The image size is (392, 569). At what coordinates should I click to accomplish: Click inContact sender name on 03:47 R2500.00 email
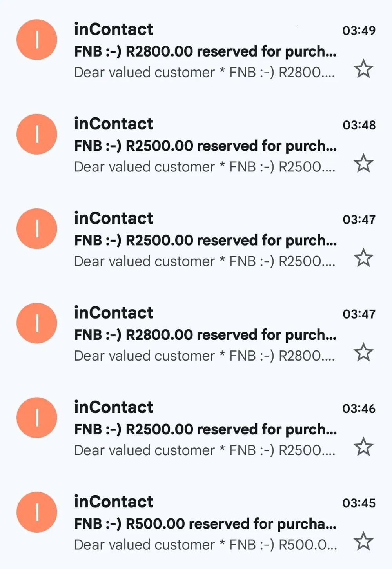(114, 219)
